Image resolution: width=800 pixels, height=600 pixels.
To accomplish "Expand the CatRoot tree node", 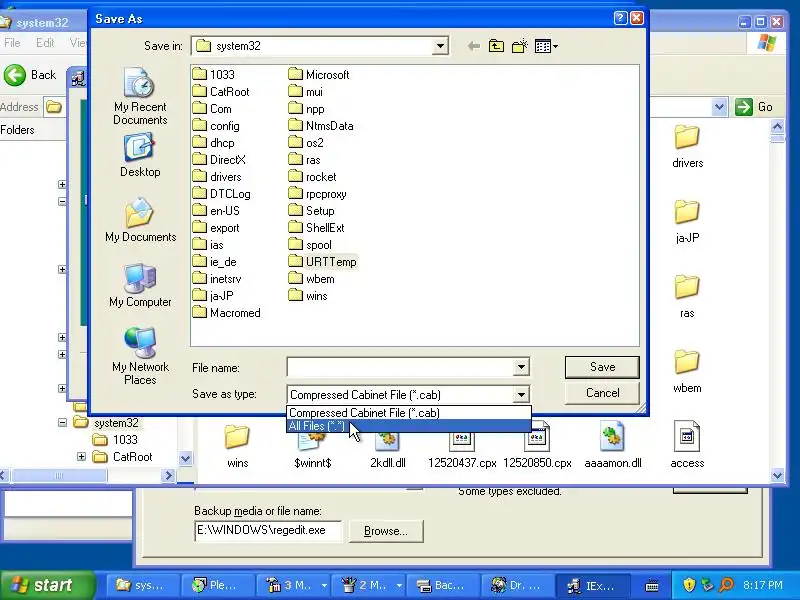I will click(x=81, y=457).
